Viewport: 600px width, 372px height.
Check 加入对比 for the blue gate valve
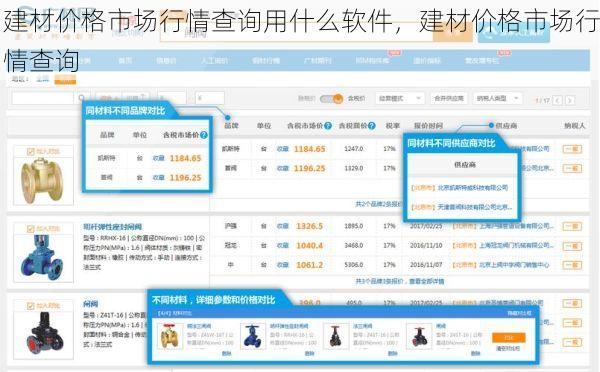tap(31, 229)
